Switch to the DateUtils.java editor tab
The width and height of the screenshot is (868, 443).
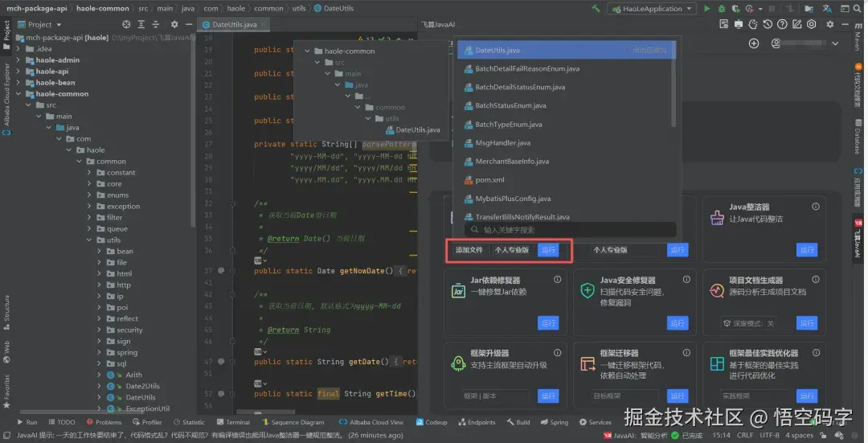tap(234, 24)
